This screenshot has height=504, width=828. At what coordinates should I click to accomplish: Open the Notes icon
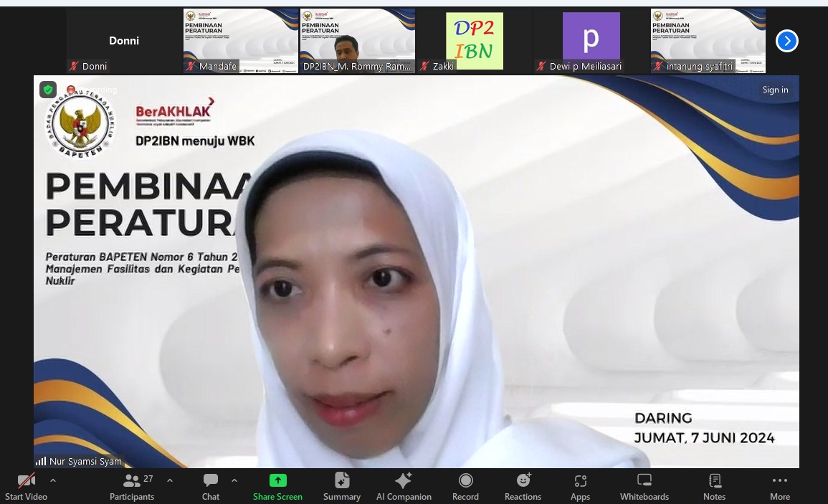pos(715,480)
